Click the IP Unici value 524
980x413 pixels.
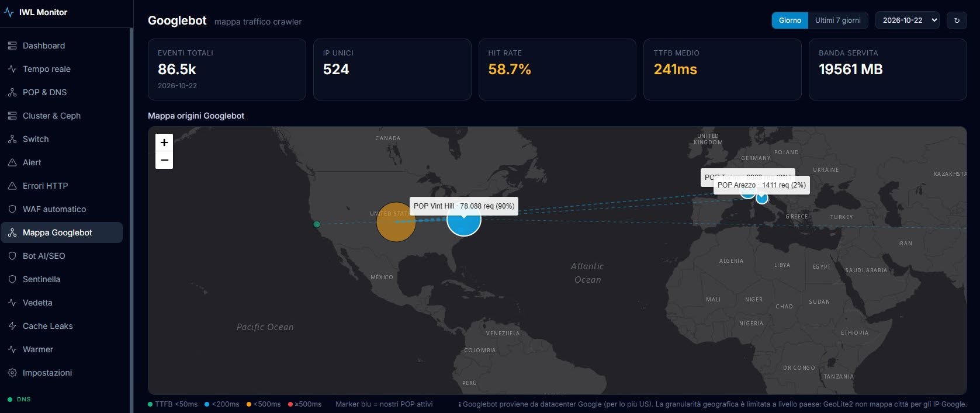[336, 70]
